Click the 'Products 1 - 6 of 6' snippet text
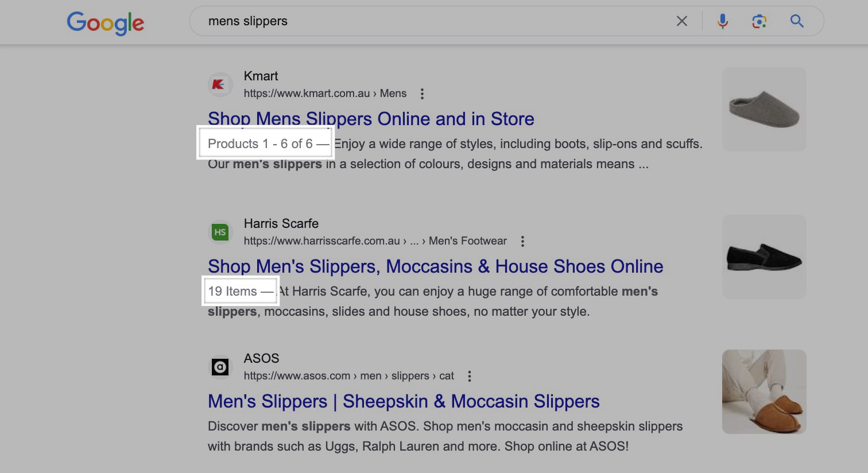 point(260,144)
